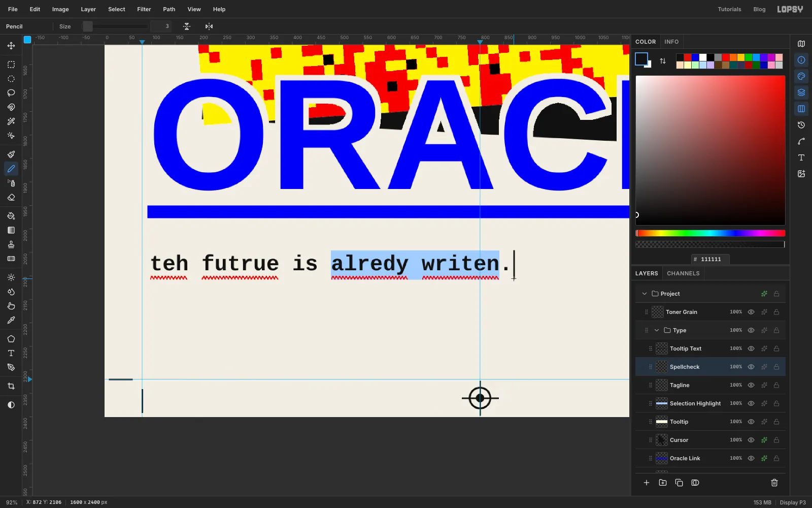
Task: Switch to the Info tab
Action: click(x=671, y=42)
